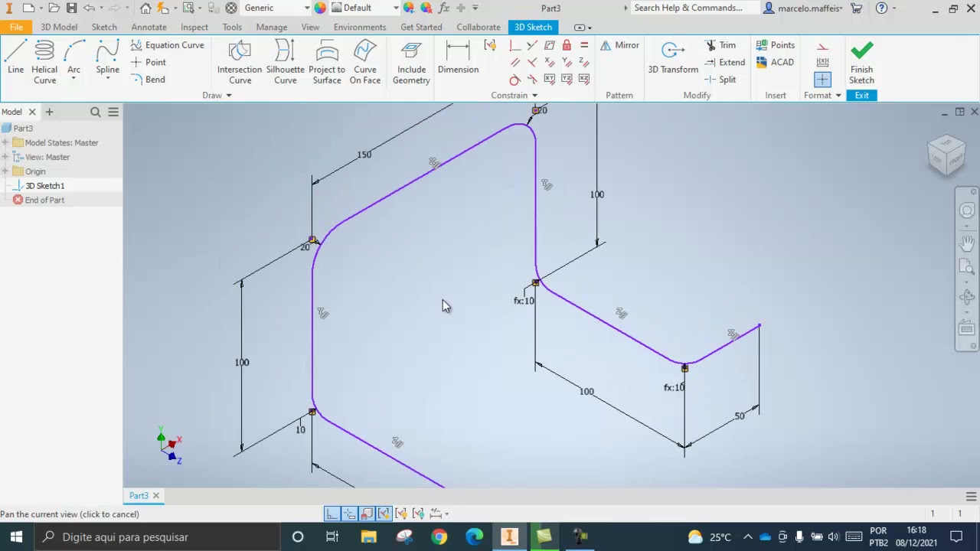980x551 pixels.
Task: Select 3D Sketch1 in browser
Action: click(x=44, y=186)
